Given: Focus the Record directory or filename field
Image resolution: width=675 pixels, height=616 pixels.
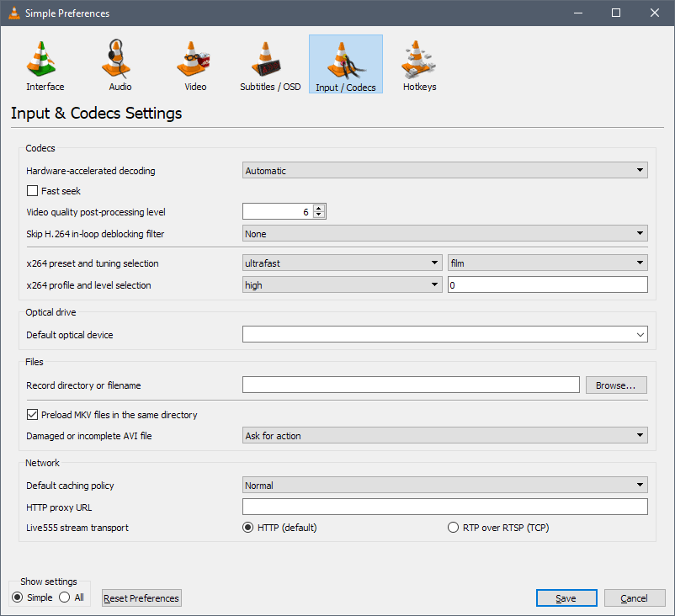Looking at the screenshot, I should [411, 385].
